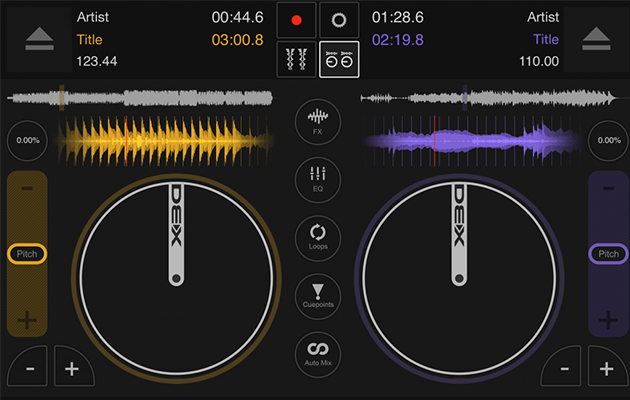Click the right deck Pitch slider handle
The width and height of the screenshot is (630, 400).
[608, 254]
